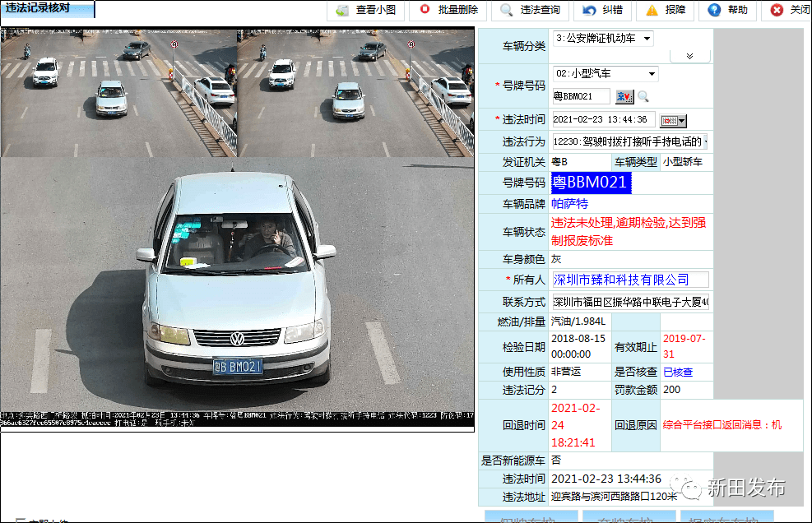Open the calendar picker beside 违法时间
This screenshot has height=523, width=812.
tap(673, 121)
